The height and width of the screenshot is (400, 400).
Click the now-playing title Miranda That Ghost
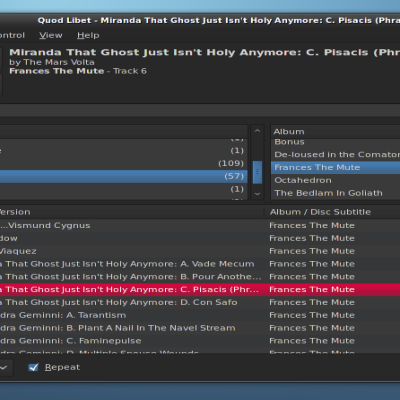(x=205, y=52)
